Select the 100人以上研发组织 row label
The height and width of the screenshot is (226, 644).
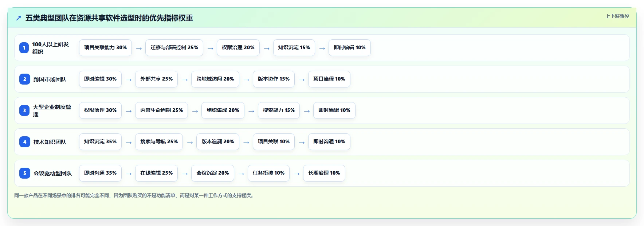(x=51, y=48)
